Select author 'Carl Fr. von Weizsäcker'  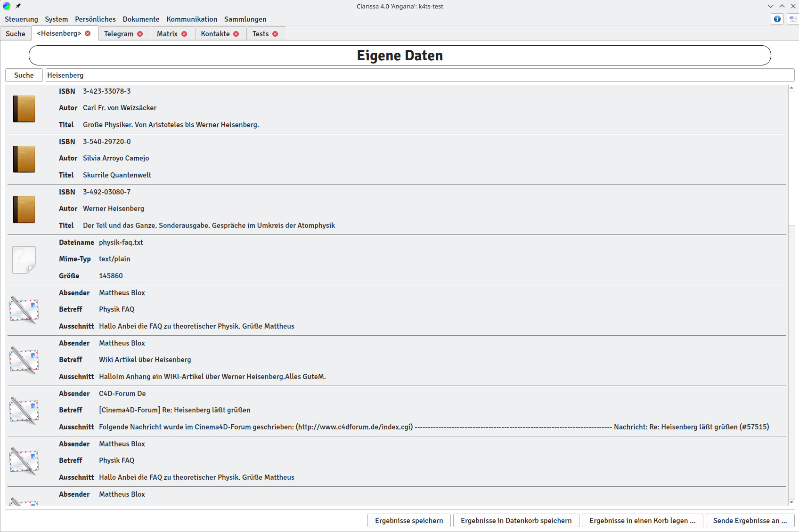[120, 108]
